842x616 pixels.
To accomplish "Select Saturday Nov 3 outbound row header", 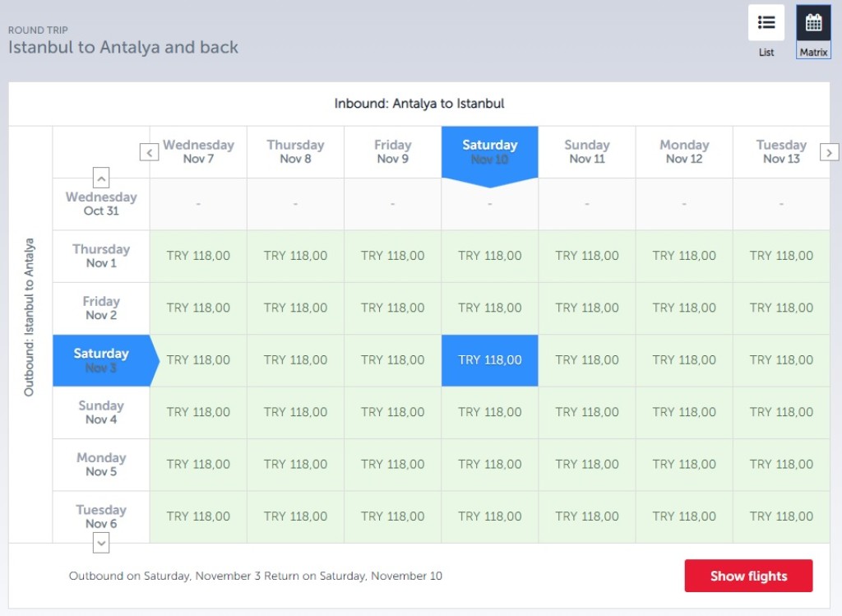I will [101, 360].
